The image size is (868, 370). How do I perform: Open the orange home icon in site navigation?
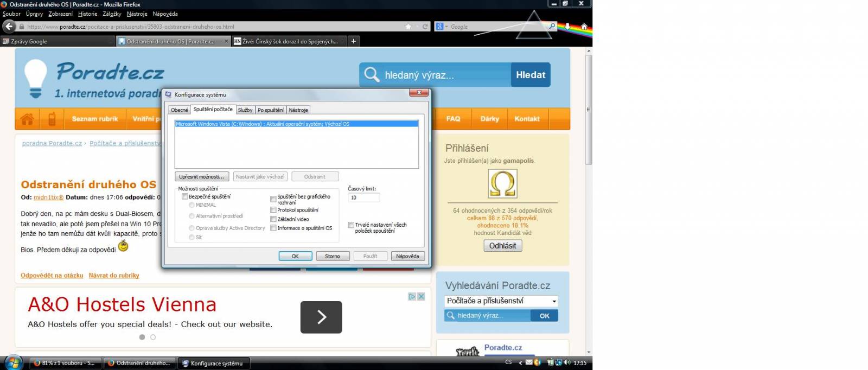coord(27,119)
